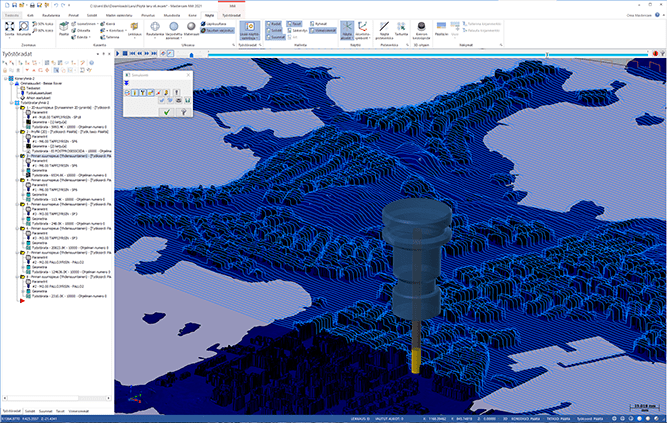Toggle the Tasot manager panel button
This screenshot has width=667, height=423.
coord(294,24)
